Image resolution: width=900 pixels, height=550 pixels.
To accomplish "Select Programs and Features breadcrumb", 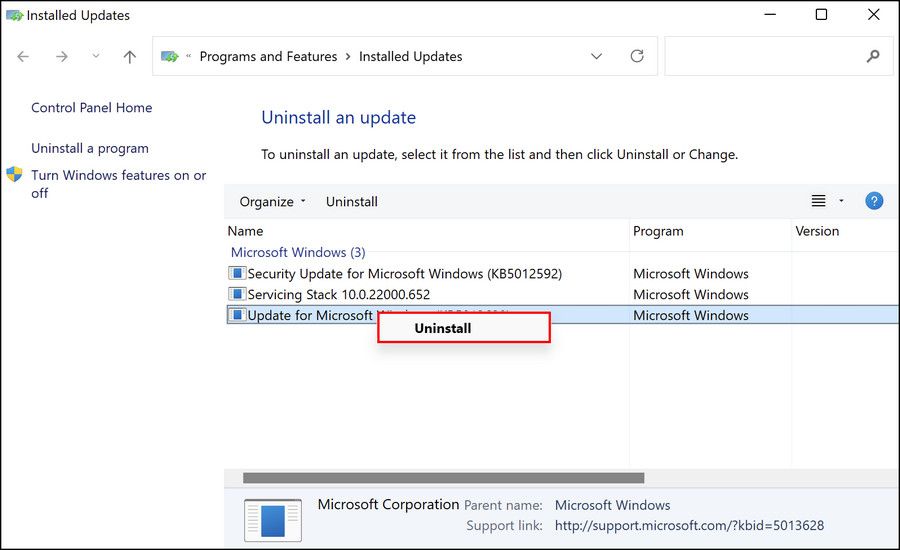I will pyautogui.click(x=268, y=56).
